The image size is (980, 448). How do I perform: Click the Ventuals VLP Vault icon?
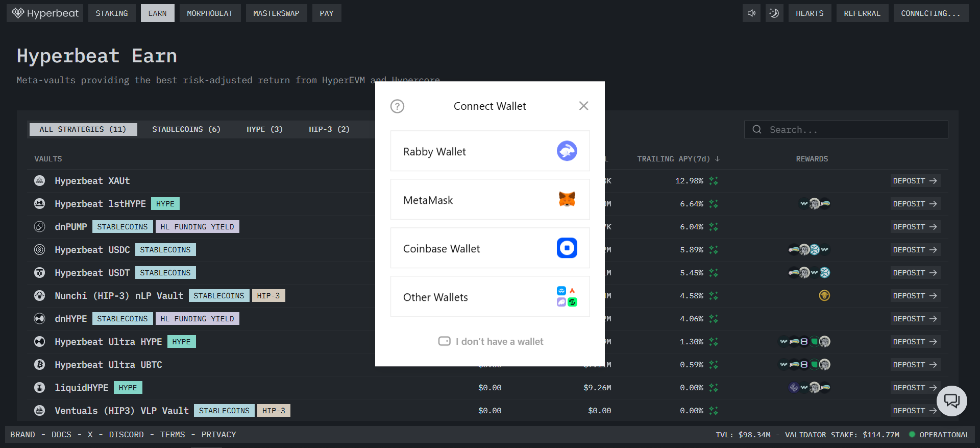(39, 410)
